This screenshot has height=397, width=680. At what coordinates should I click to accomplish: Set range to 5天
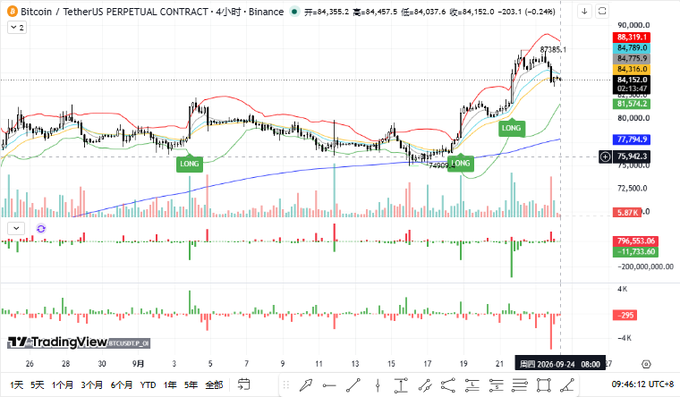click(37, 385)
